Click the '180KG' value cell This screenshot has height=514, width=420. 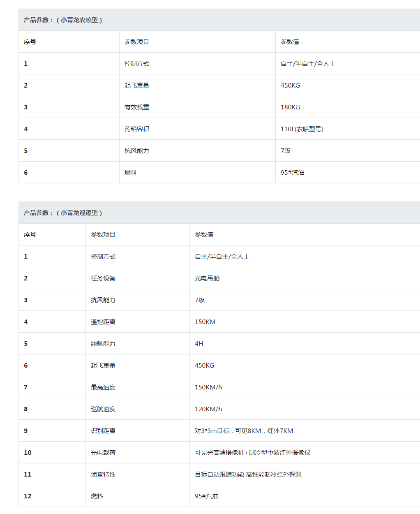(x=290, y=107)
